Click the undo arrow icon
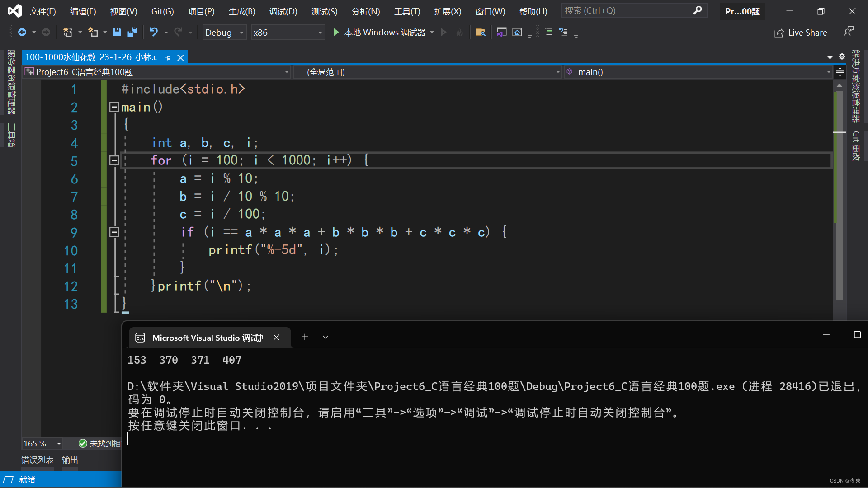 coord(154,32)
